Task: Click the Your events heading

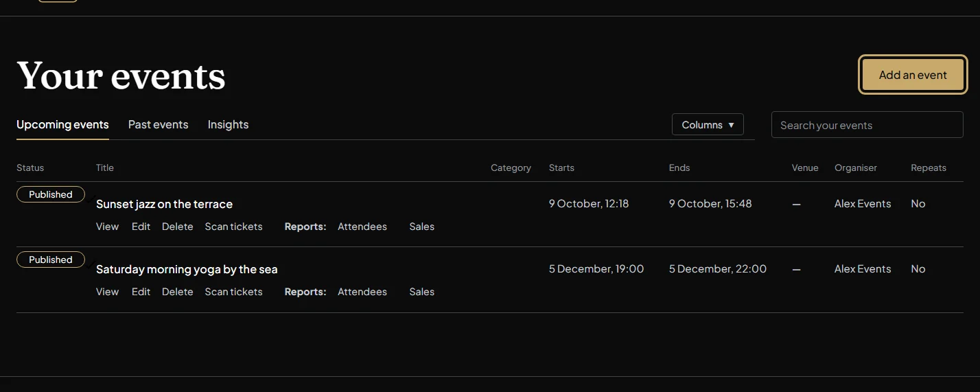Action: tap(121, 76)
